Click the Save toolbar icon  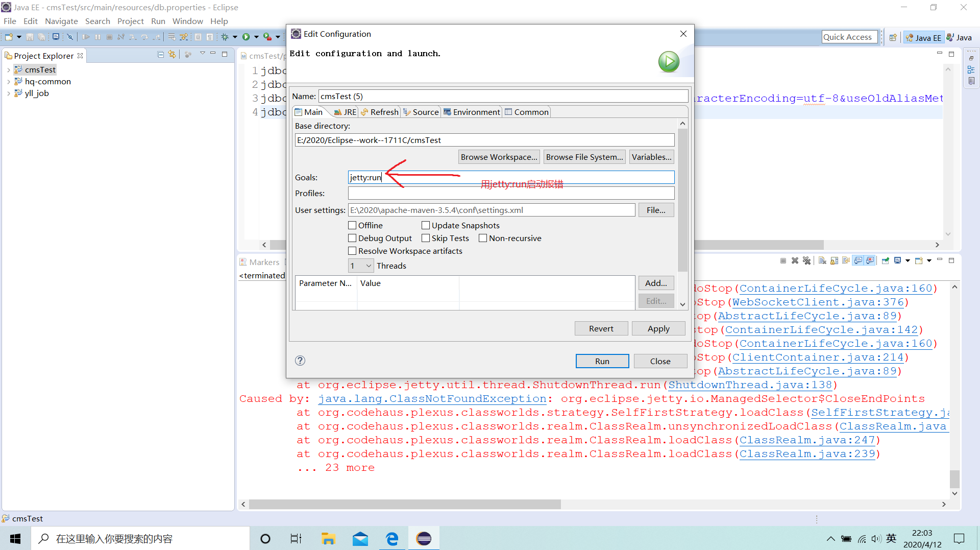point(30,37)
